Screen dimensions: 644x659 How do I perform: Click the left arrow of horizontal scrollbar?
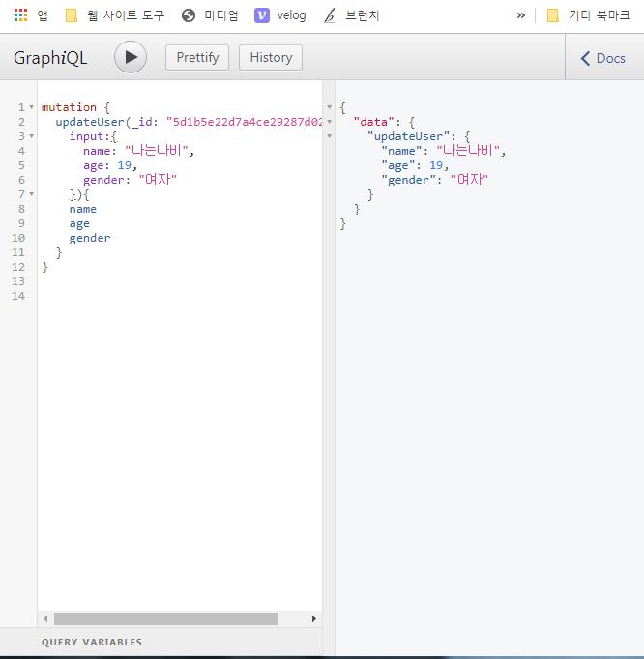tap(45, 618)
